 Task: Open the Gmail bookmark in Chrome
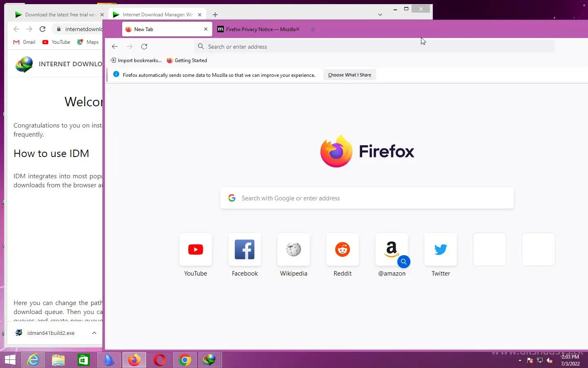pyautogui.click(x=24, y=42)
